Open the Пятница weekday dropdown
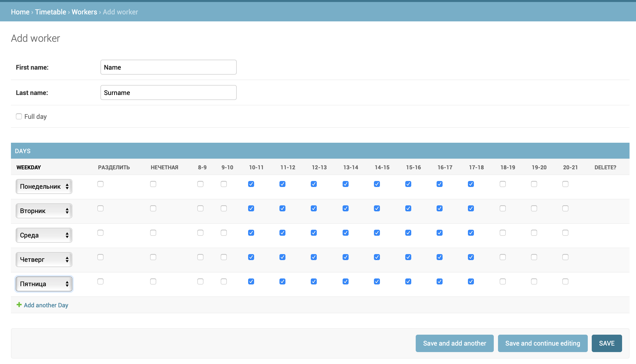The image size is (636, 364). click(44, 284)
